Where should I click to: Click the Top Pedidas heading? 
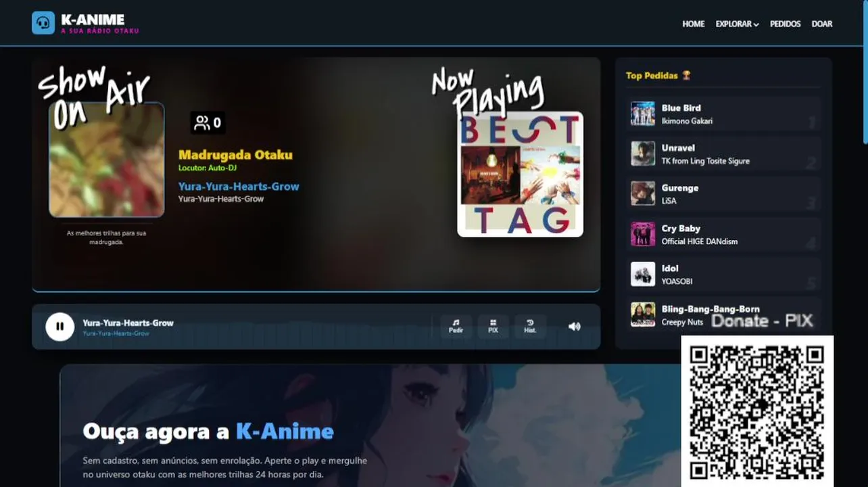(x=652, y=75)
